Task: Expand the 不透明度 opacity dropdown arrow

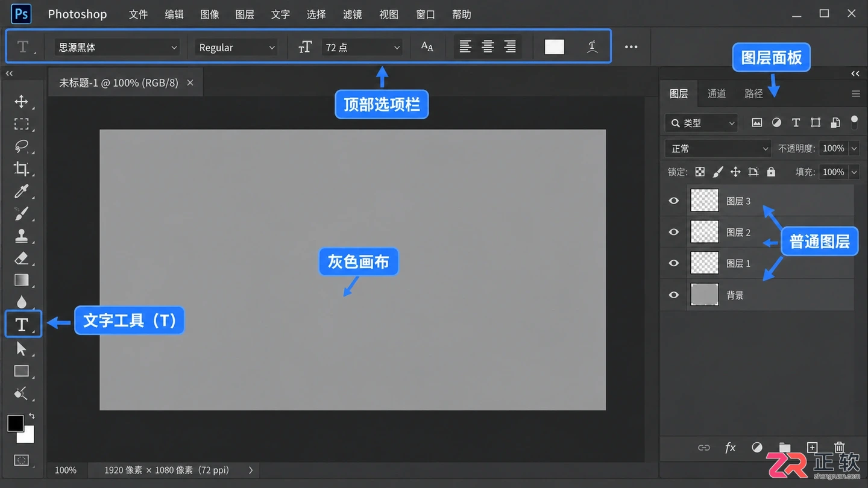Action: point(854,148)
